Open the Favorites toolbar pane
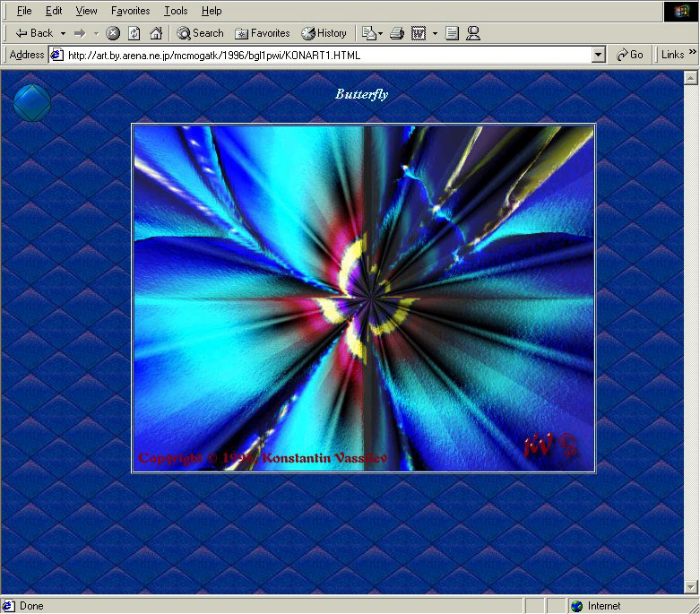Image resolution: width=700 pixels, height=614 pixels. tap(262, 33)
